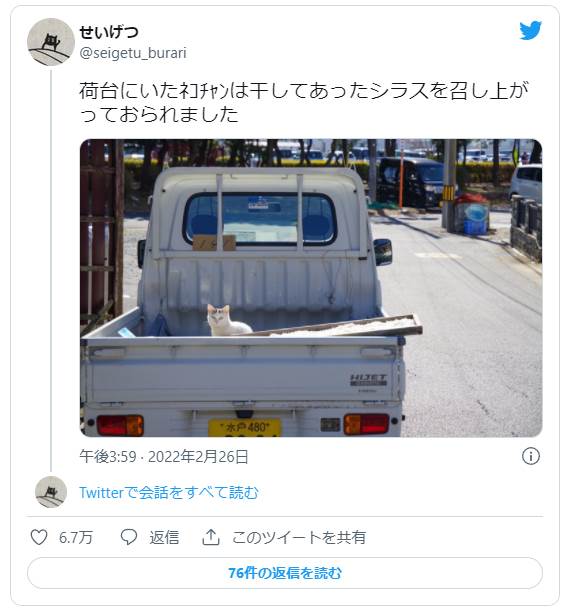572x614 pixels.
Task: Click the 6.7万 like count
Action: 76,537
